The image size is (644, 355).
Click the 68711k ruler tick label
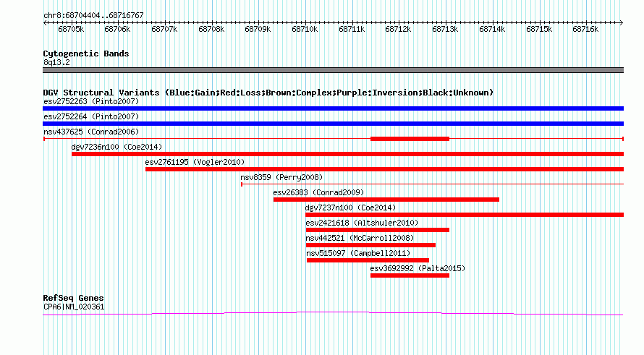(352, 29)
